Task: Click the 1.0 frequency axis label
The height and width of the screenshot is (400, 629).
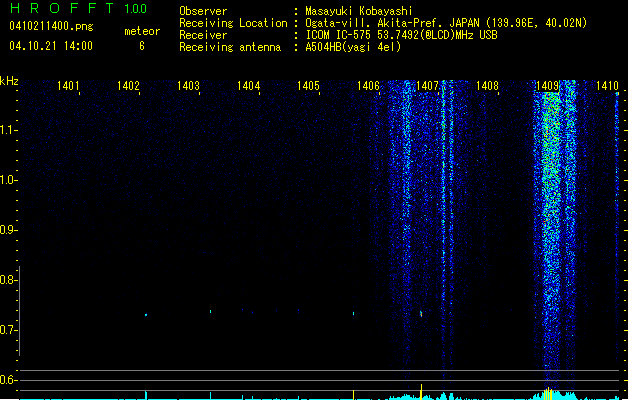Action: click(x=7, y=180)
